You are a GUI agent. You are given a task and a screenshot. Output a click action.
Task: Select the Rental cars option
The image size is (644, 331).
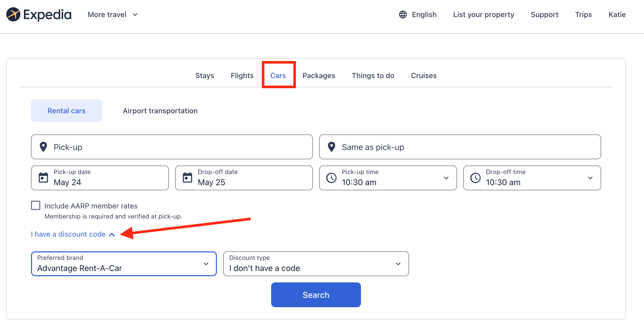click(x=66, y=110)
